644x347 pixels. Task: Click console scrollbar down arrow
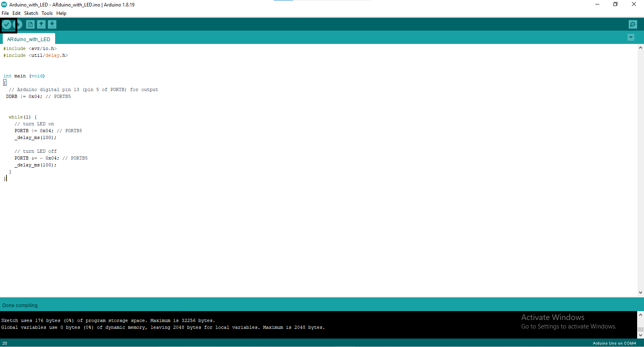click(x=640, y=335)
